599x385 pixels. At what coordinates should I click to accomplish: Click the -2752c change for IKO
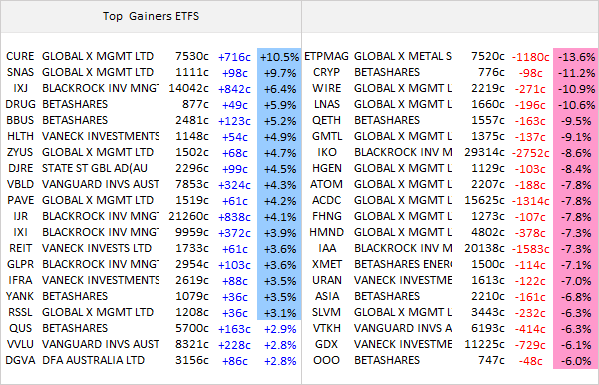(x=530, y=153)
